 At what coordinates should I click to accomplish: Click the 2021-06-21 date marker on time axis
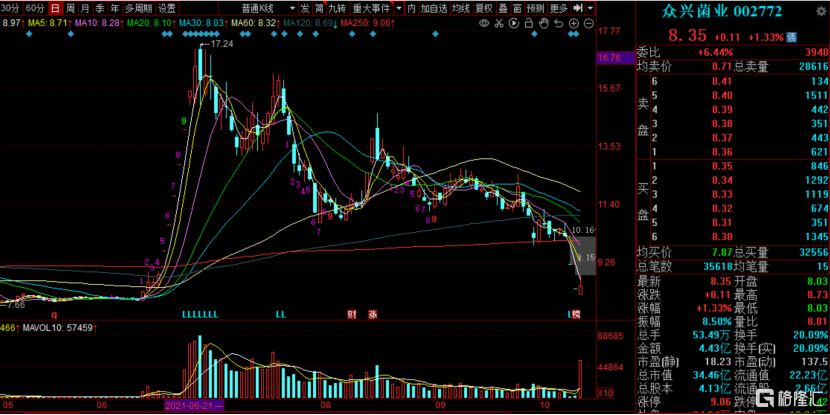tap(194, 405)
